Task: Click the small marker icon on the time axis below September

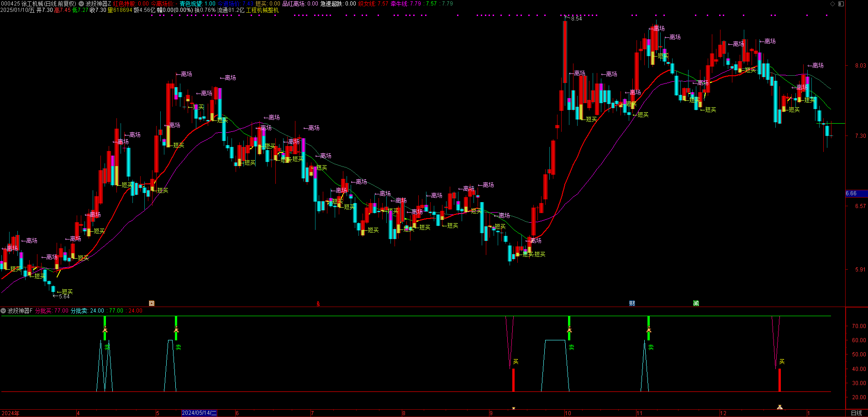Action: click(514, 408)
